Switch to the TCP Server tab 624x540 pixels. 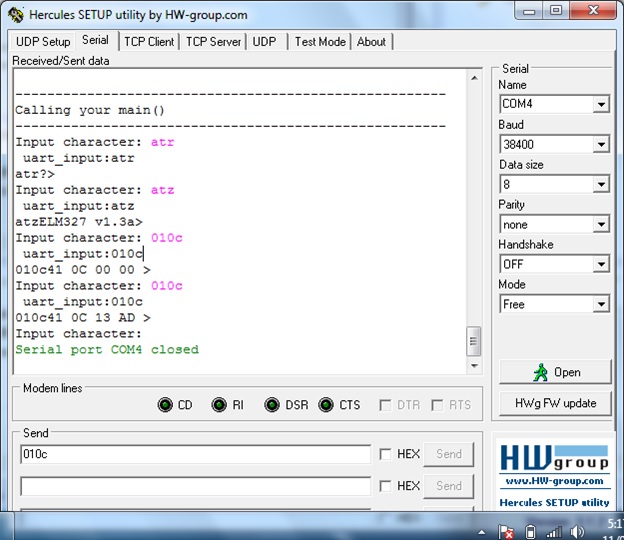(213, 42)
